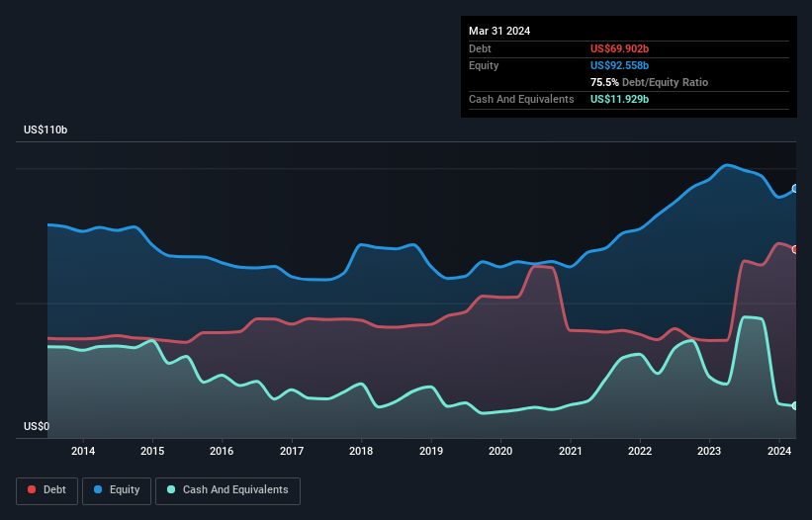
Task: Select the teal Cash endpoint marker
Action: pyautogui.click(x=795, y=405)
